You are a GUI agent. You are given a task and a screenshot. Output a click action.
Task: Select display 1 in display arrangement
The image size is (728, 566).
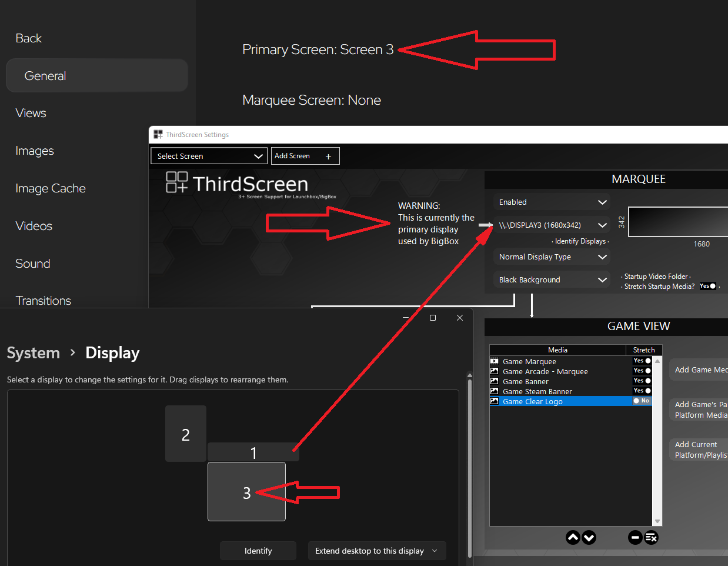click(x=253, y=452)
